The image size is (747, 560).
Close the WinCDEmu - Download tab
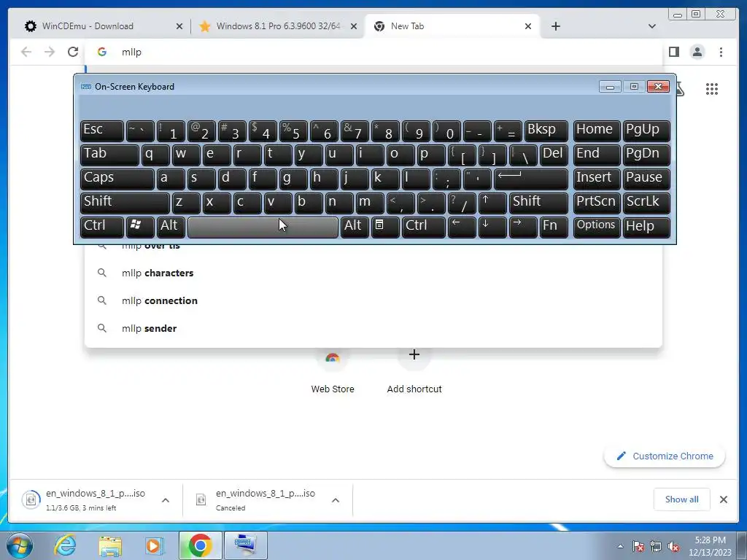tap(179, 26)
